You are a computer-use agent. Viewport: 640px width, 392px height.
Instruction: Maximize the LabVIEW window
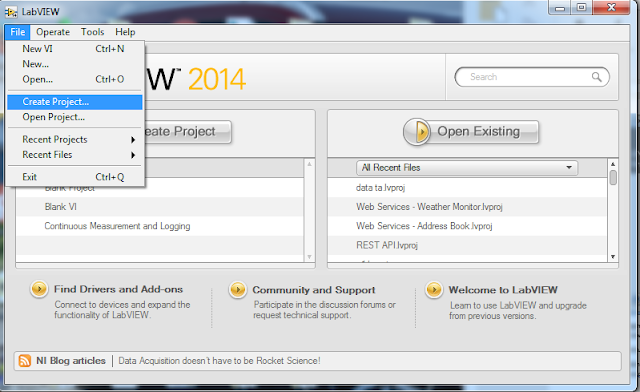pos(582,7)
